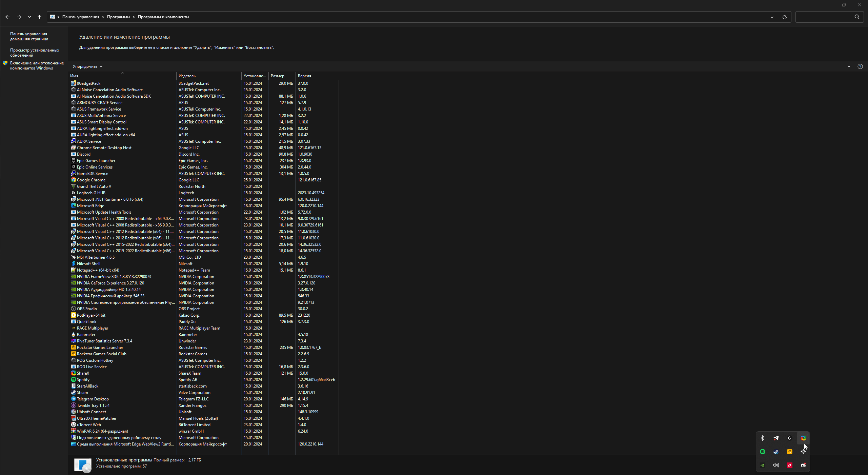Click Программы in the breadcrumb
868x475 pixels.
[118, 17]
